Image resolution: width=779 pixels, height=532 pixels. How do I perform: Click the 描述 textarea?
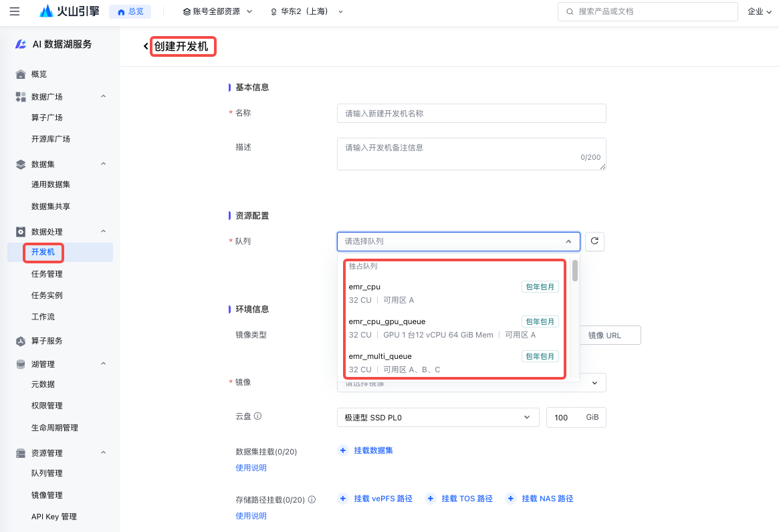471,154
